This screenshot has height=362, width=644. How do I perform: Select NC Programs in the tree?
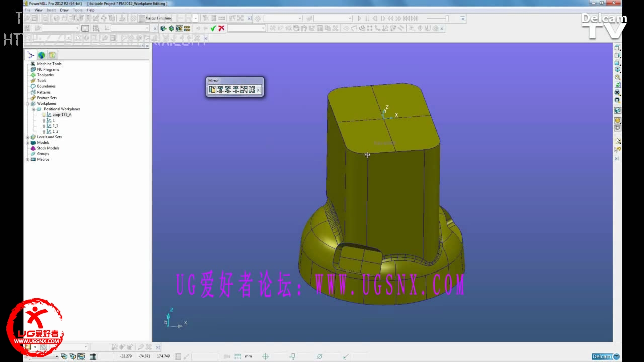pyautogui.click(x=48, y=69)
